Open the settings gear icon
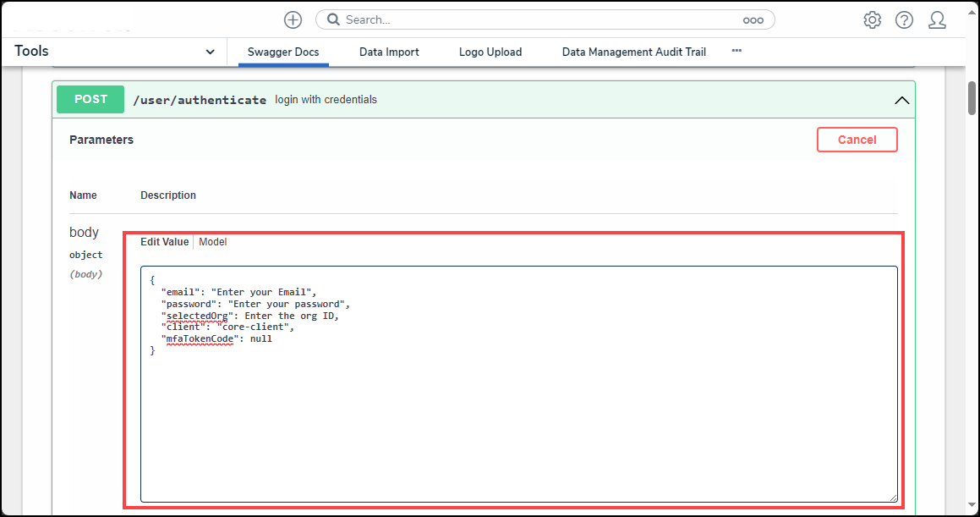This screenshot has width=980, height=517. coord(872,20)
